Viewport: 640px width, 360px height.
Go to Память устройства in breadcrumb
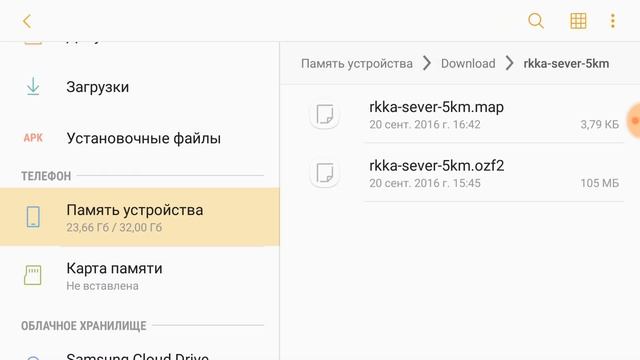[x=357, y=64]
